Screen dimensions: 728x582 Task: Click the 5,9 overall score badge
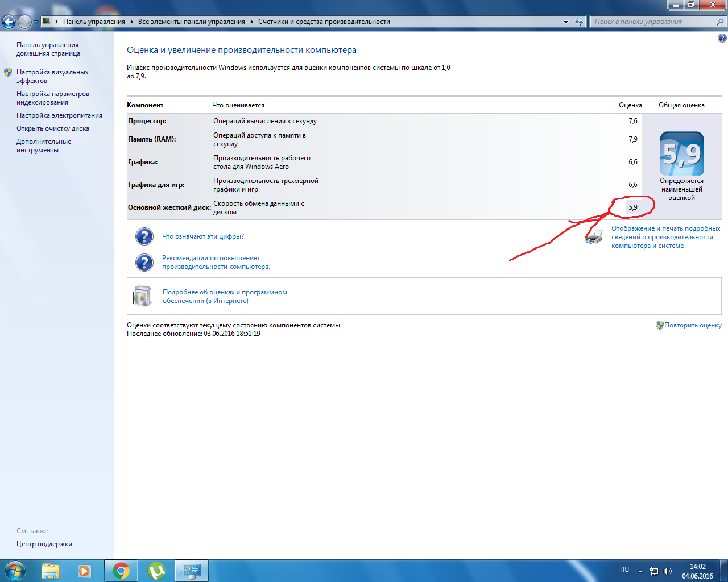click(x=682, y=153)
